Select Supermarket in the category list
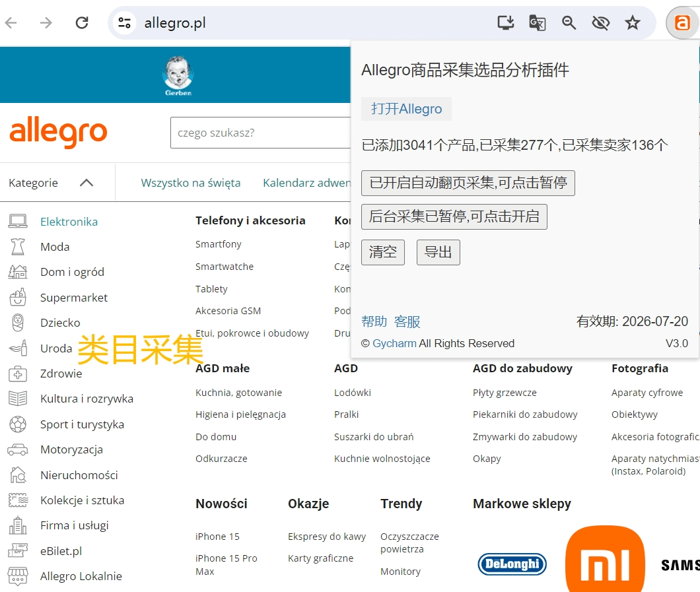700x592 pixels. (x=74, y=298)
